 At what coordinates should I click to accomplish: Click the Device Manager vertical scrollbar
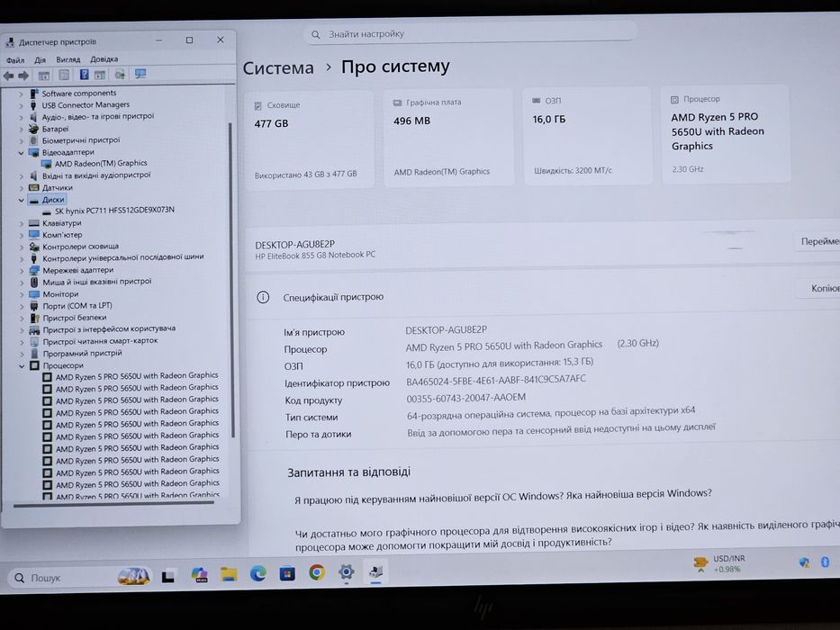(231, 279)
